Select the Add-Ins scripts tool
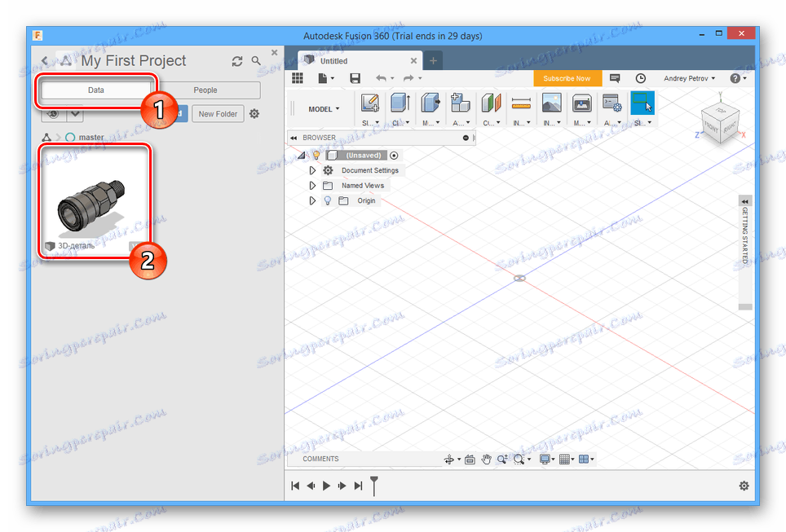The width and height of the screenshot is (786, 532). point(612,103)
